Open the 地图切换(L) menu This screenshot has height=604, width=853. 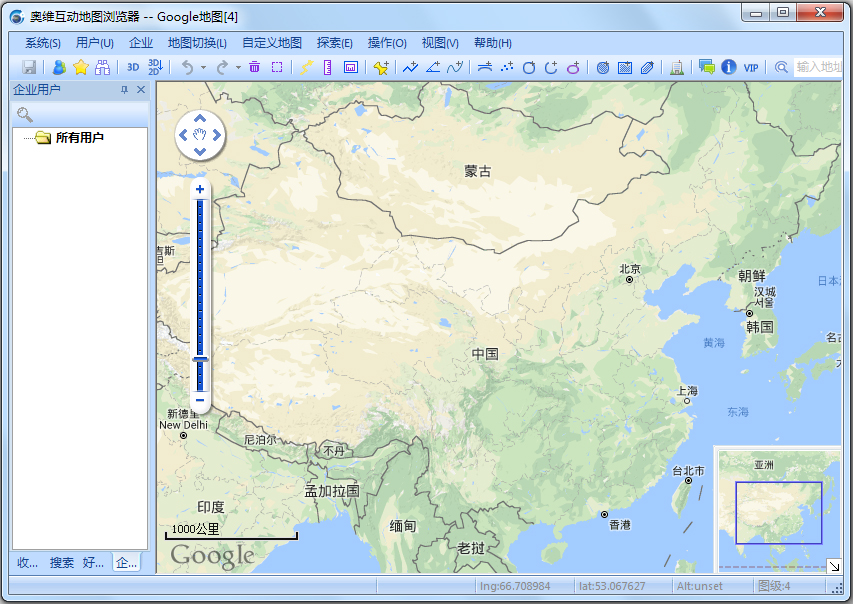(197, 43)
